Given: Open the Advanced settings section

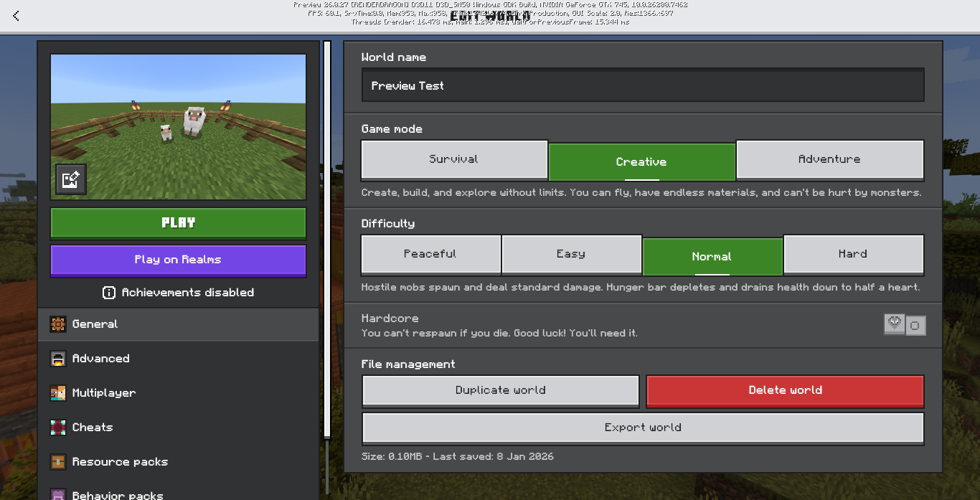Looking at the screenshot, I should point(178,359).
